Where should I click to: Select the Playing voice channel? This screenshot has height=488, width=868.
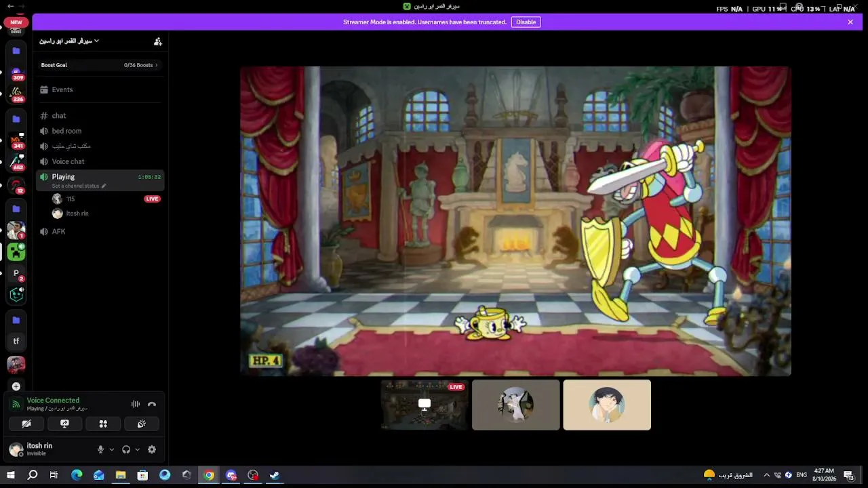point(100,180)
